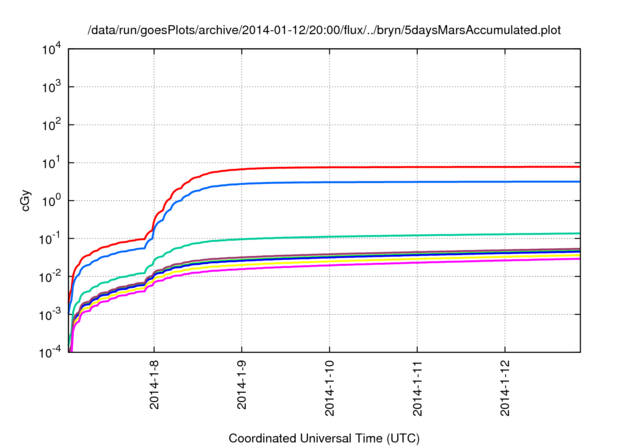640x448 pixels.
Task: Click the cGy y-axis label
Action: (x=26, y=201)
